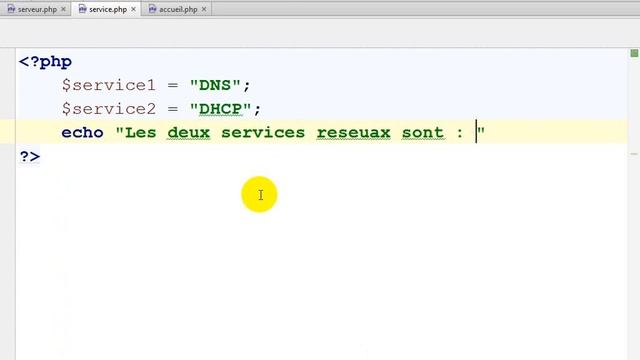Click the "DHCP" string value
Screen dimensions: 640x360
(x=220, y=109)
